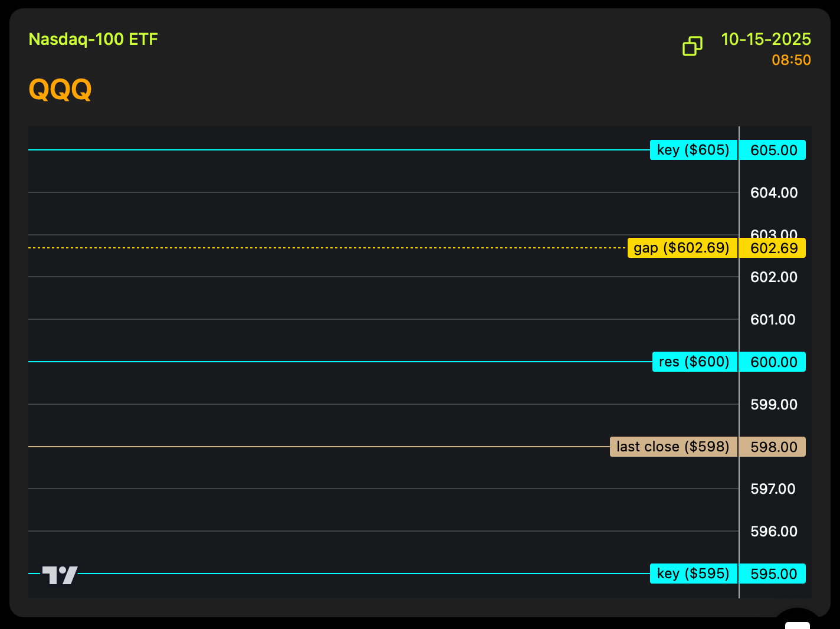Click the Nasdaq-100 ETF title
Image resolution: width=840 pixels, height=629 pixels.
coord(93,40)
